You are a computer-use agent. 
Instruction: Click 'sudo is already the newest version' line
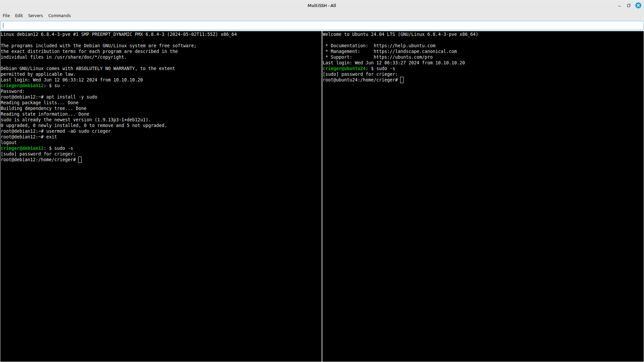click(x=76, y=120)
